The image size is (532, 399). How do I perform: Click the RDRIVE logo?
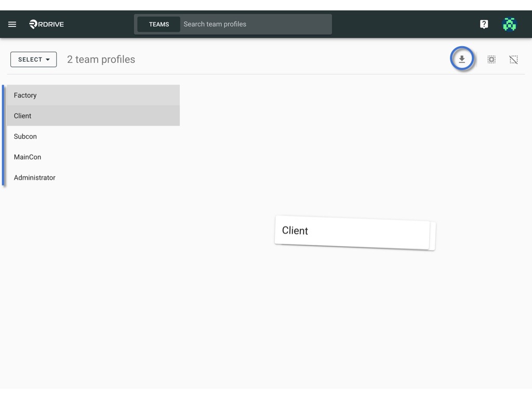coord(46,24)
